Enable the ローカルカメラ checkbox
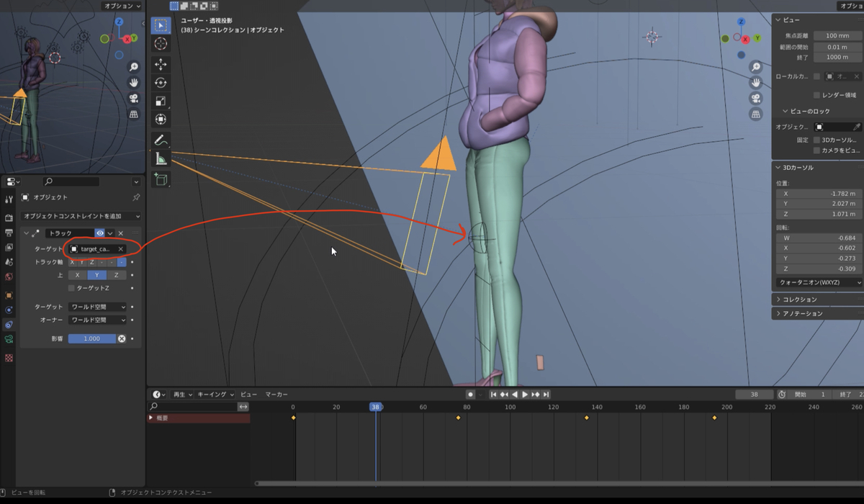 click(816, 76)
